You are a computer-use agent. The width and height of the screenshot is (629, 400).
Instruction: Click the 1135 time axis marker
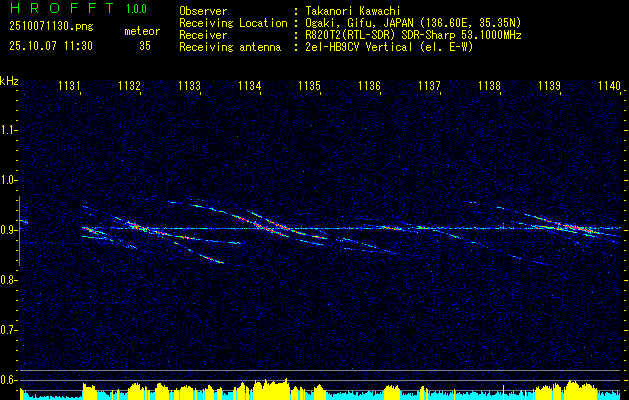pyautogui.click(x=309, y=85)
